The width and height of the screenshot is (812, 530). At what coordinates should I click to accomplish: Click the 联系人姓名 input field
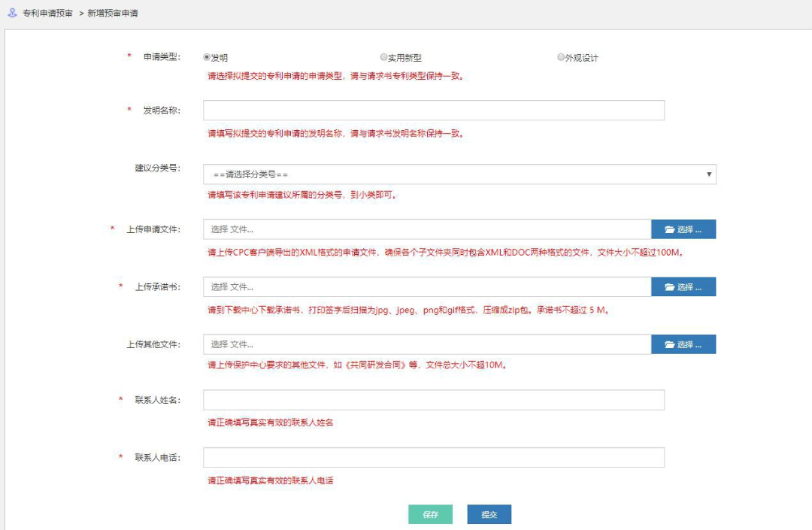point(433,400)
